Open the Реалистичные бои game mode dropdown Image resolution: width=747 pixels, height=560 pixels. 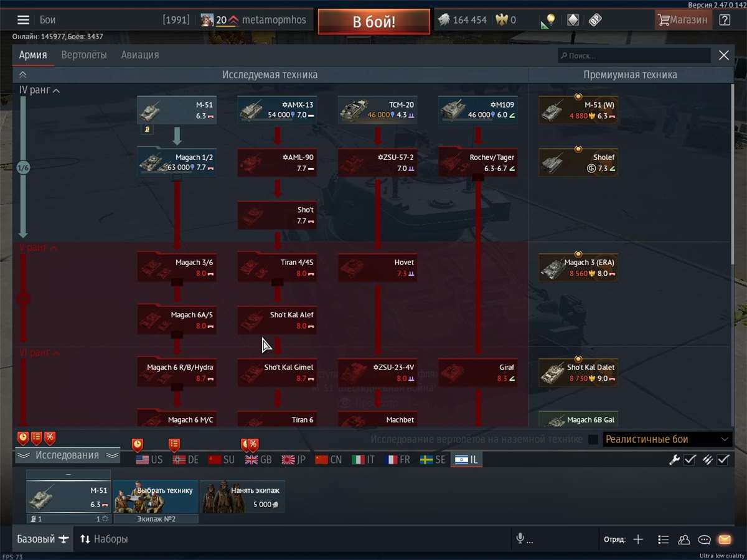point(667,439)
